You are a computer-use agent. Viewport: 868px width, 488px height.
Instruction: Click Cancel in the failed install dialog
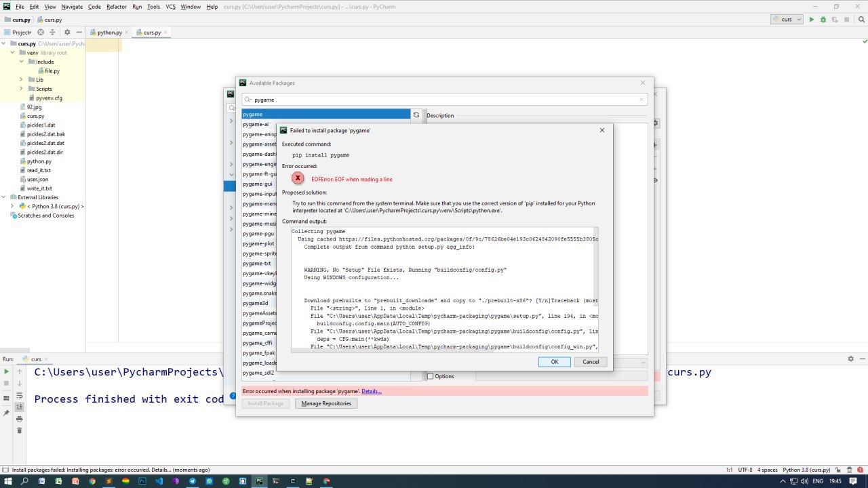[591, 362]
